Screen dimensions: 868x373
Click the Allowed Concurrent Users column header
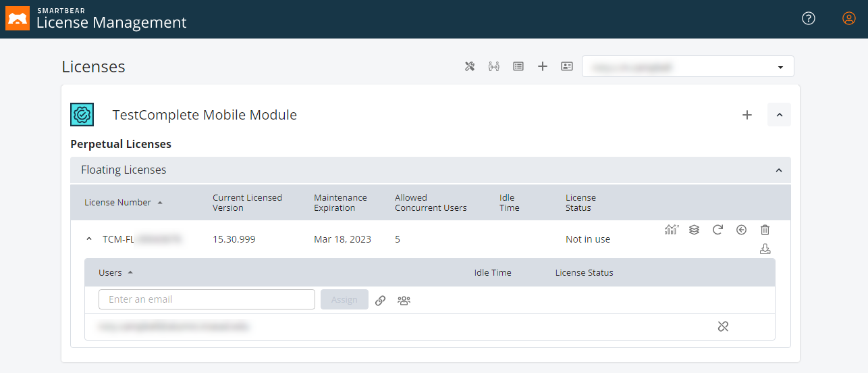coord(431,203)
